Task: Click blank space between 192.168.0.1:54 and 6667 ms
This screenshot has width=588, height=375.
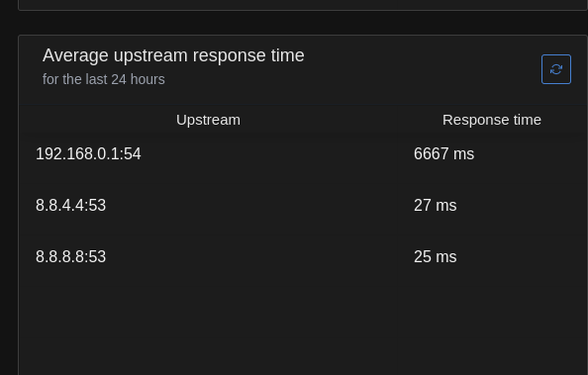Action: (277, 154)
